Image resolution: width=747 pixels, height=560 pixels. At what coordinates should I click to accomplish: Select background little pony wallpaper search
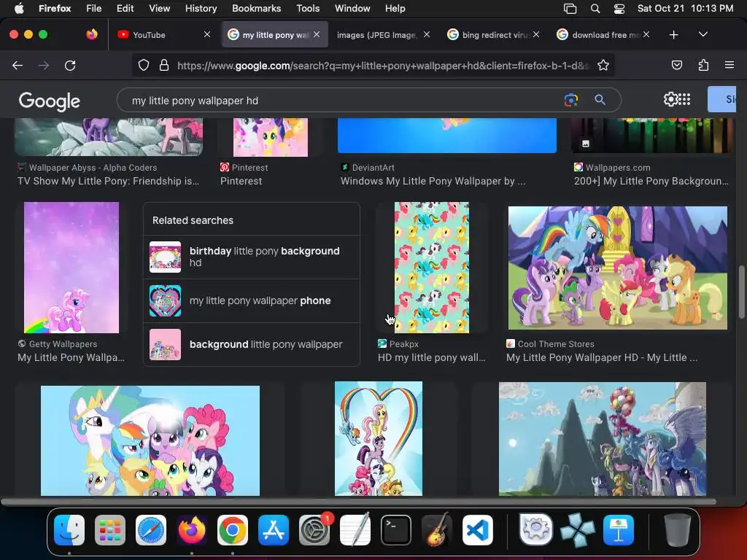pos(252,344)
